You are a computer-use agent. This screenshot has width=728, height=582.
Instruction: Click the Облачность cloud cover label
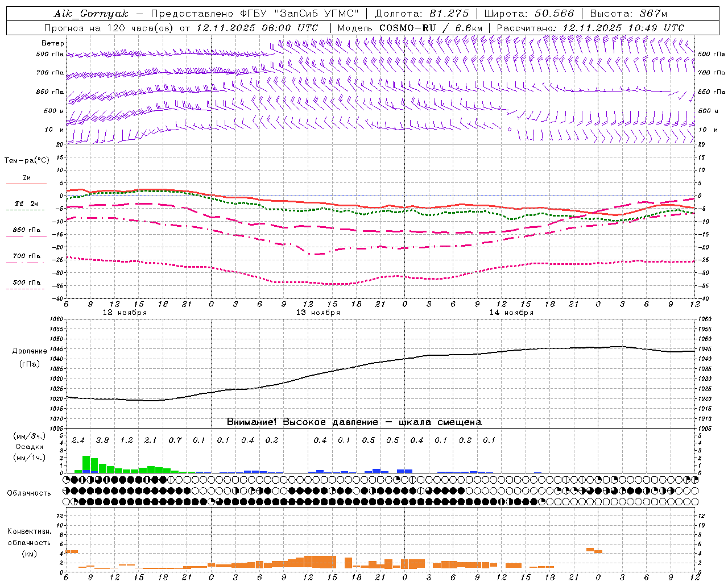(x=29, y=493)
